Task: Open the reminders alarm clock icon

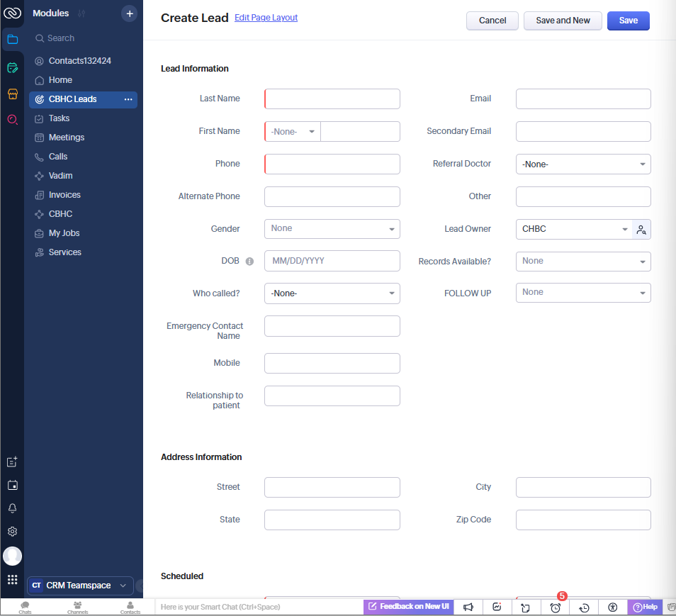Action: pyautogui.click(x=556, y=607)
